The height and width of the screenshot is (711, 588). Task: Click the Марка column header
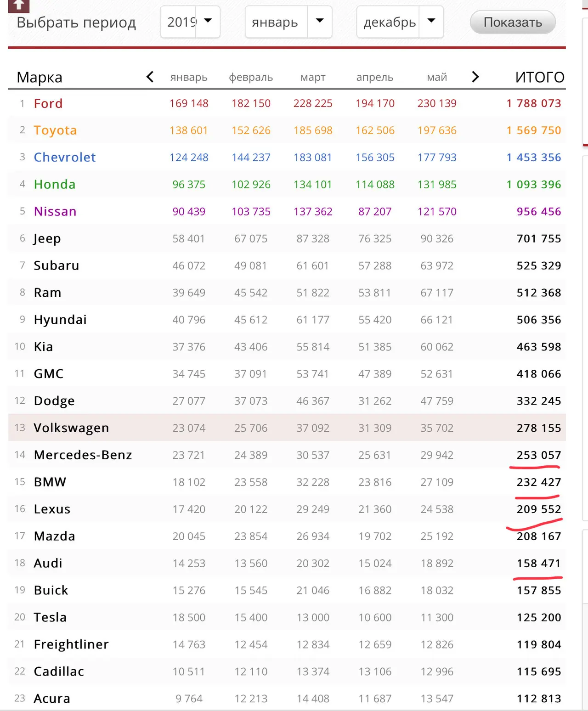click(x=40, y=78)
